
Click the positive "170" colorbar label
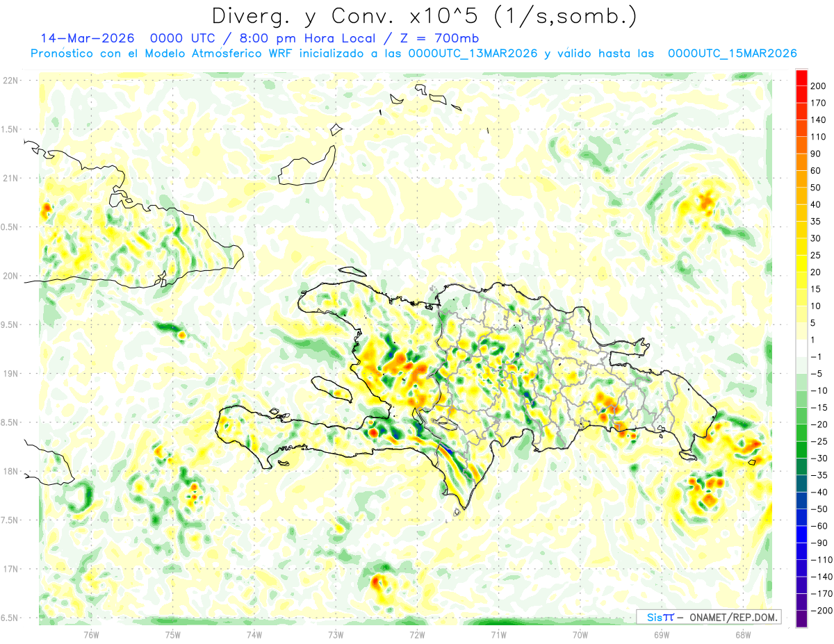[817, 103]
